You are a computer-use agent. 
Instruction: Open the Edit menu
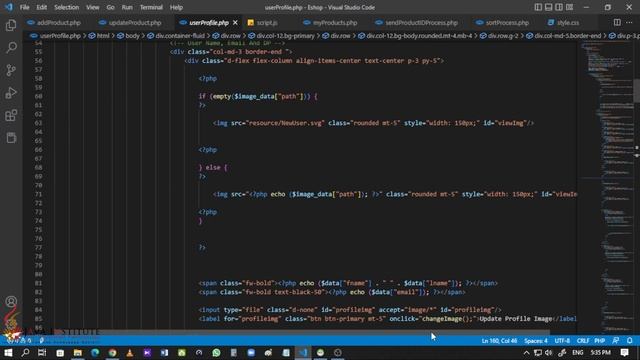click(41, 7)
